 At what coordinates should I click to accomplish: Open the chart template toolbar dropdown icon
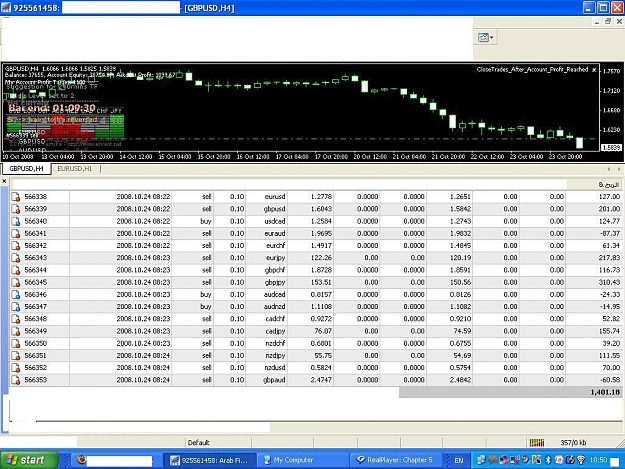(x=485, y=37)
